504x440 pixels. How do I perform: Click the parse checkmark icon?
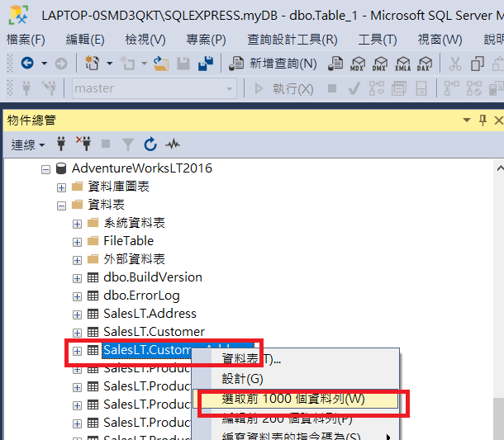[x=354, y=88]
